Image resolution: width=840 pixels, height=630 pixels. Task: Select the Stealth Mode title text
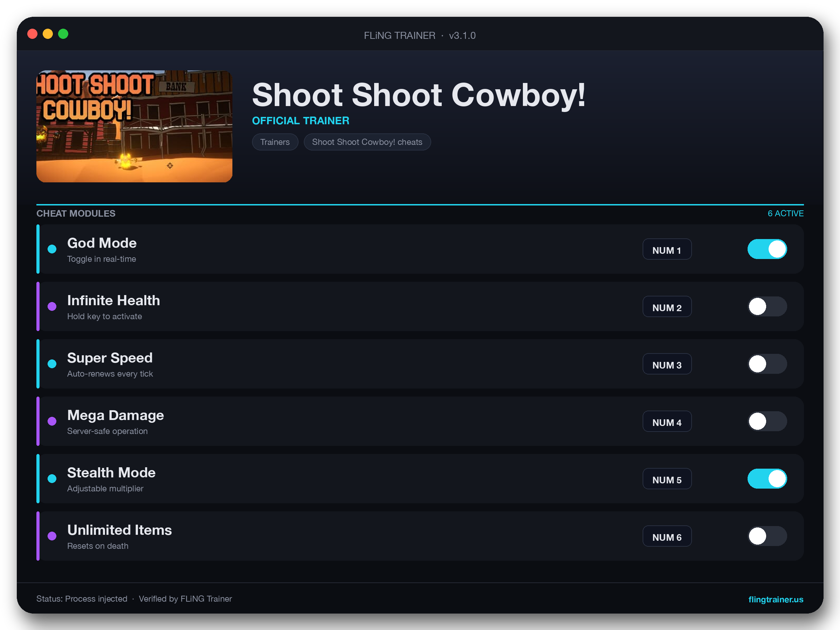click(111, 472)
